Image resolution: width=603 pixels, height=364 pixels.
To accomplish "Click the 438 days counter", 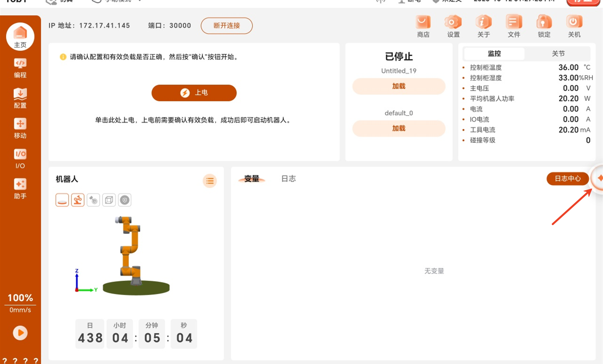I will pyautogui.click(x=90, y=338).
